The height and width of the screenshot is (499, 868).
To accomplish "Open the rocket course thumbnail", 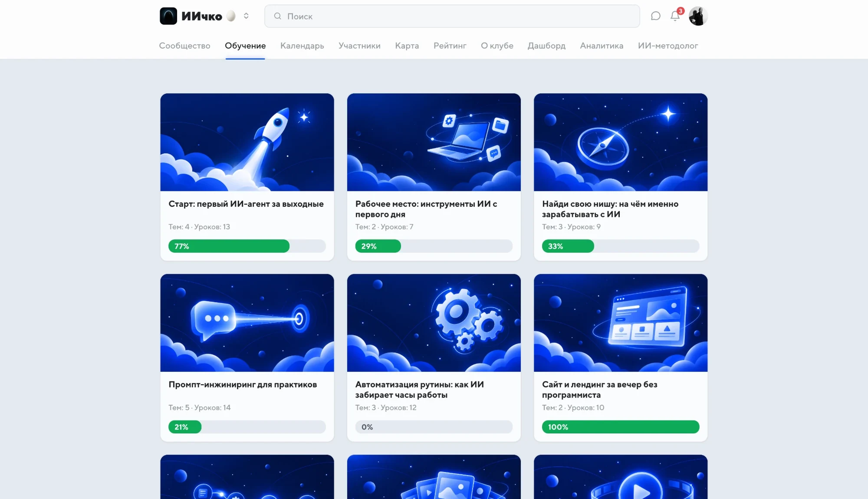I will [x=247, y=142].
